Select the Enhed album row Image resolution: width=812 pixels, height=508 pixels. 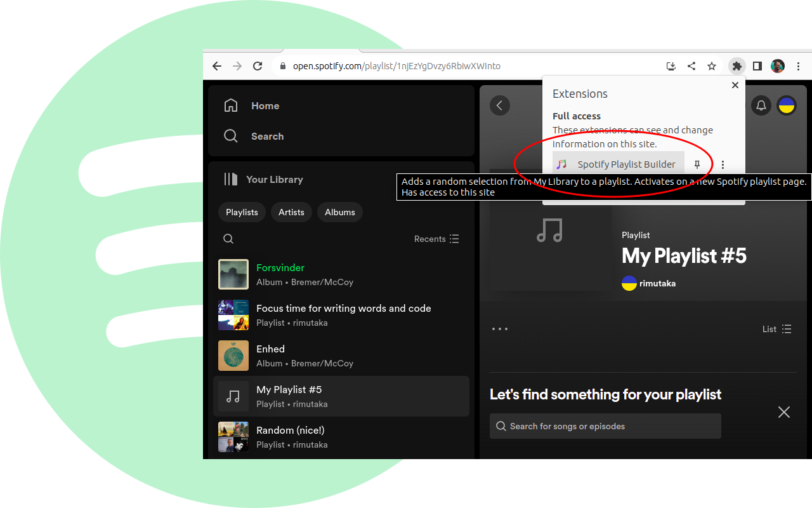pyautogui.click(x=341, y=356)
